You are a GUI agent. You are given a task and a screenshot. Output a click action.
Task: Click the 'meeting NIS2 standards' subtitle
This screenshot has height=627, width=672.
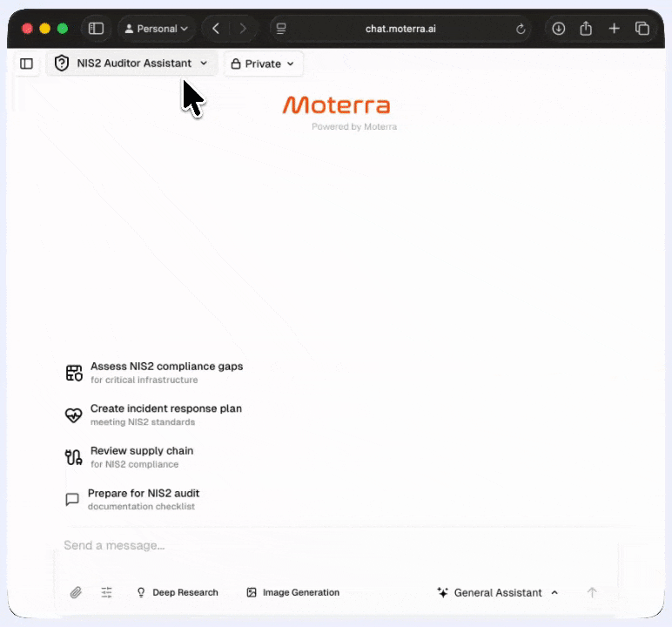143,422
